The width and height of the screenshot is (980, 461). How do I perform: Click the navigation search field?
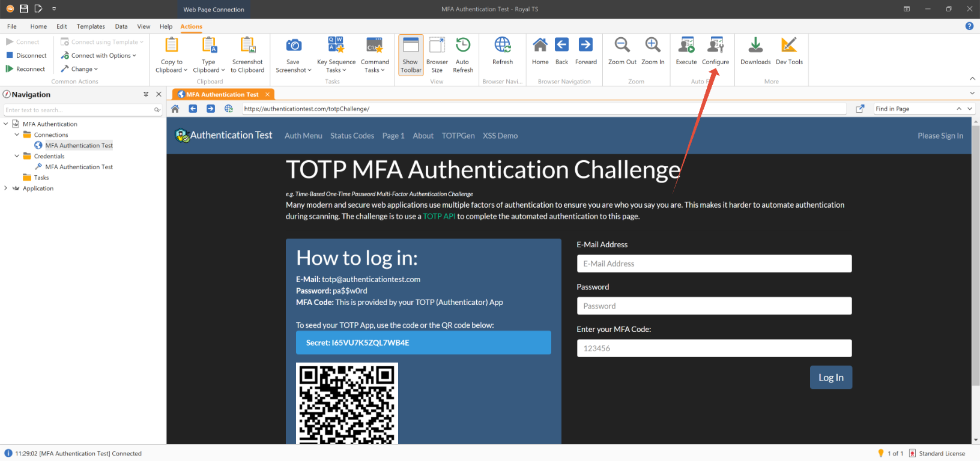(x=83, y=110)
